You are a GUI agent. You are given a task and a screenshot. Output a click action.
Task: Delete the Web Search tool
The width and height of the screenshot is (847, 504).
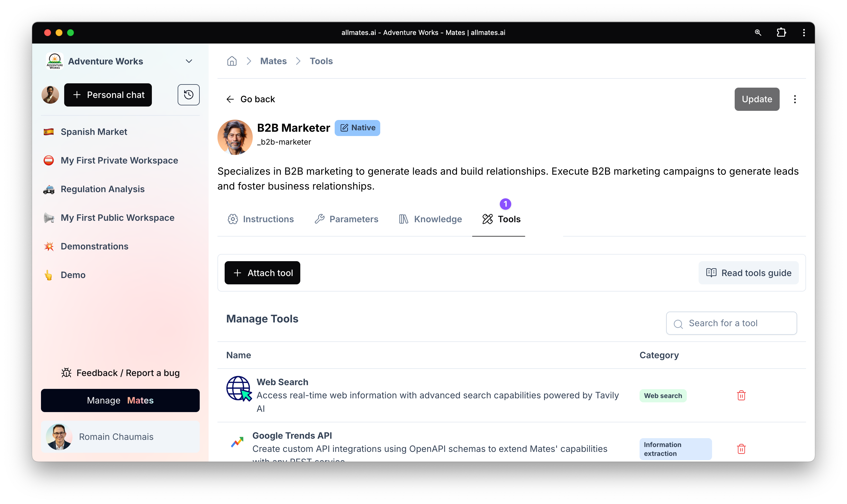click(741, 395)
